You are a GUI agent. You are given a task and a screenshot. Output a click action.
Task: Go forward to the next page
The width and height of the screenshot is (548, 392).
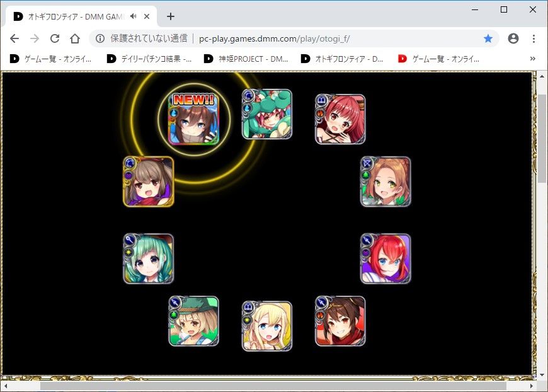(35, 38)
